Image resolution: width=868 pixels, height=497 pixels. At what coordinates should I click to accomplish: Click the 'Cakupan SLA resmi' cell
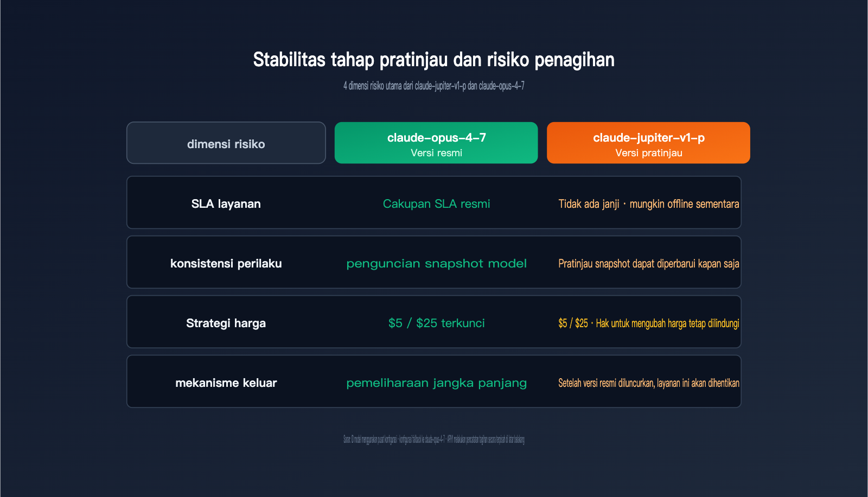pyautogui.click(x=436, y=204)
